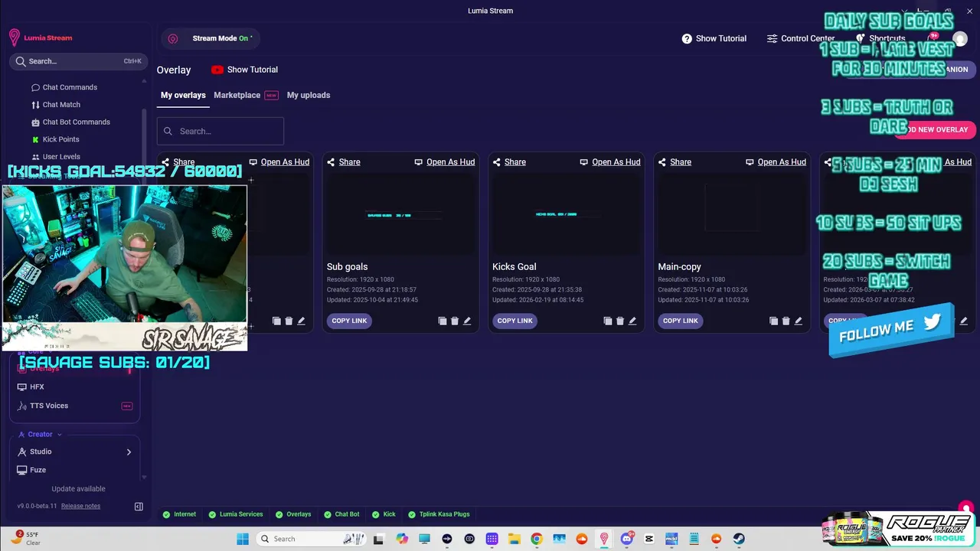Open Sub goals overlay as Hud
The width and height of the screenshot is (980, 551).
pyautogui.click(x=444, y=161)
